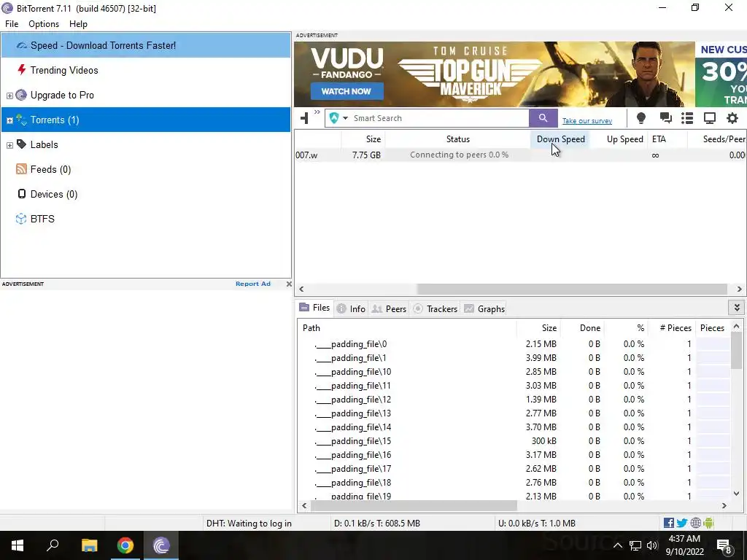747x560 pixels.
Task: Click files list vertical scrollbar down arrow
Action: pyautogui.click(x=737, y=494)
